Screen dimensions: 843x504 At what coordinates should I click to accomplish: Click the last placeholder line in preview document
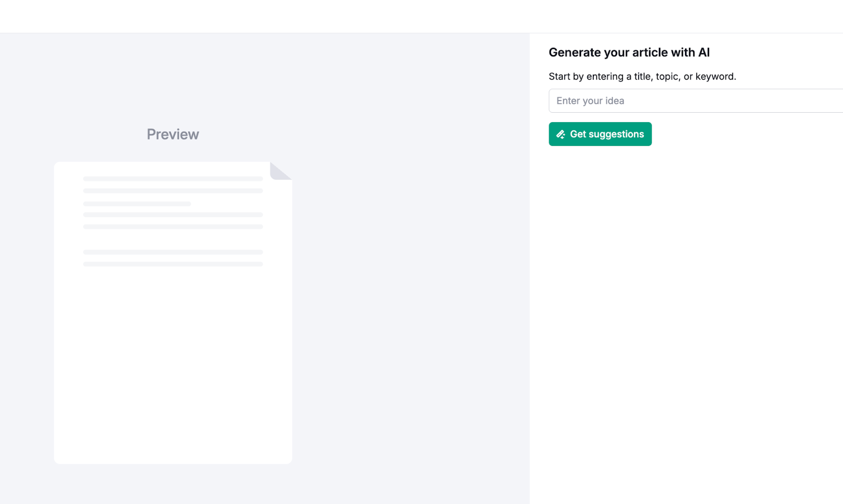[173, 264]
